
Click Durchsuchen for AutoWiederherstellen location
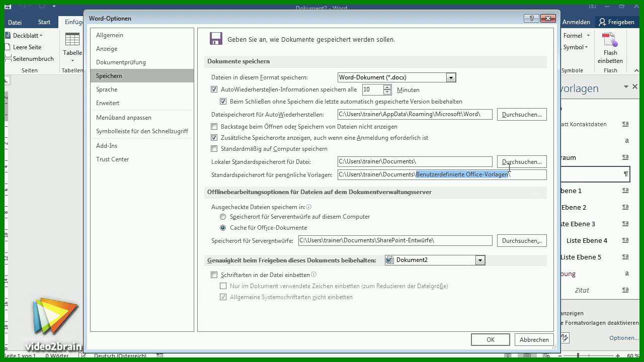[x=522, y=115]
